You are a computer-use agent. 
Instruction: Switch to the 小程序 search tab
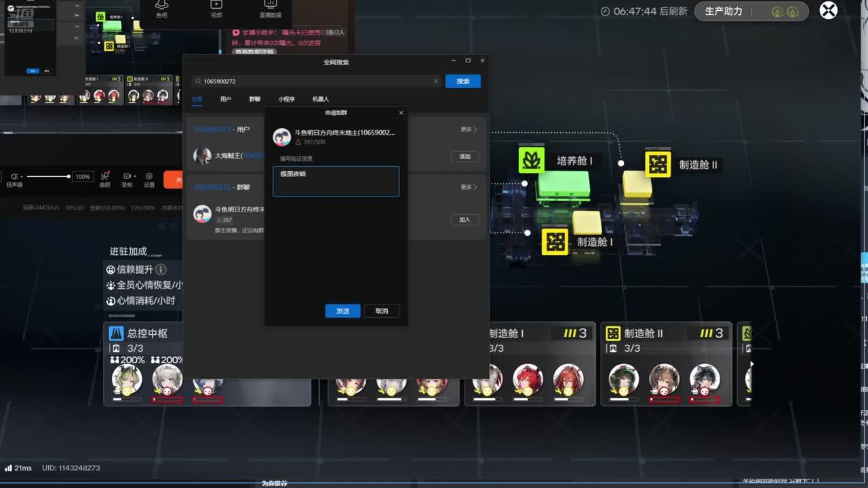286,99
